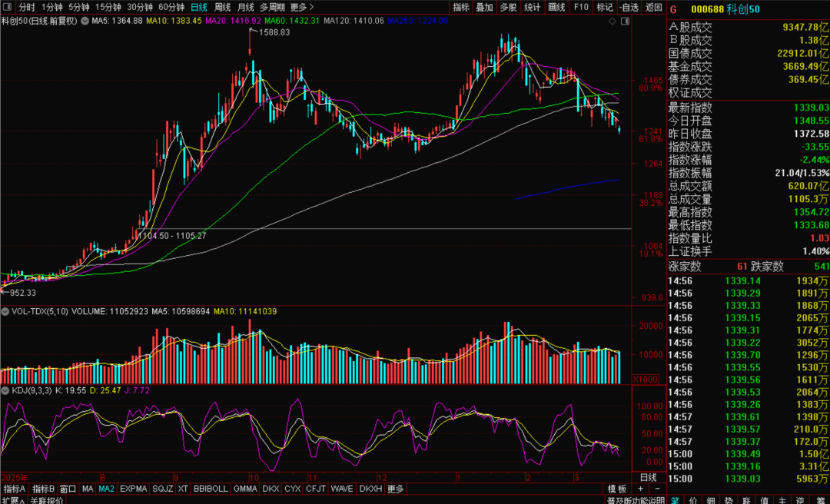Open the 画线 drawing tool

click(x=556, y=7)
